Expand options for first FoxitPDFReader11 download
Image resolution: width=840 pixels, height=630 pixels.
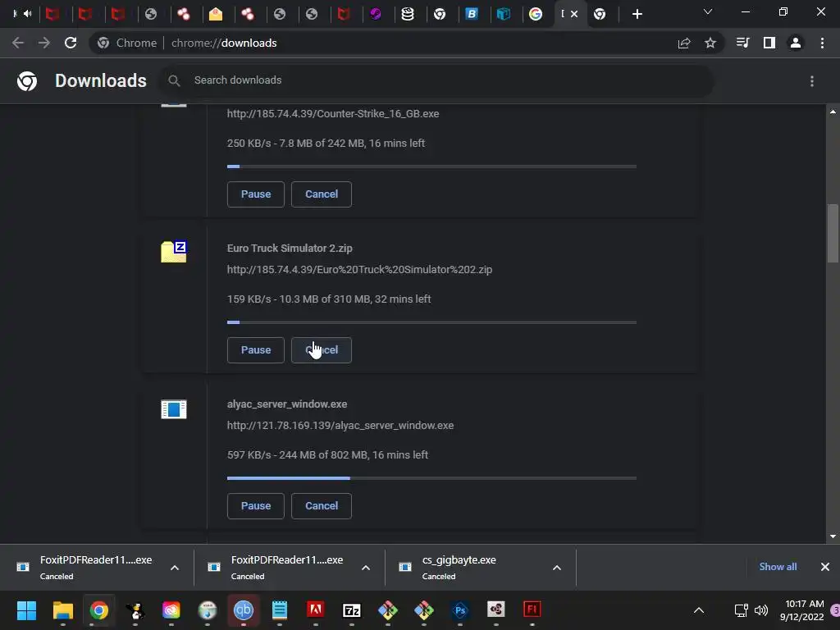(x=175, y=568)
